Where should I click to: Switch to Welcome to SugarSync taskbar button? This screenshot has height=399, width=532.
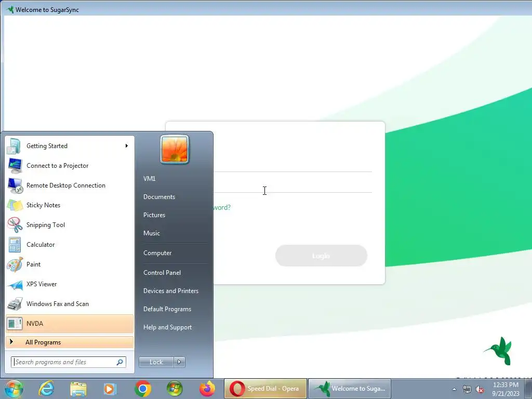click(350, 389)
